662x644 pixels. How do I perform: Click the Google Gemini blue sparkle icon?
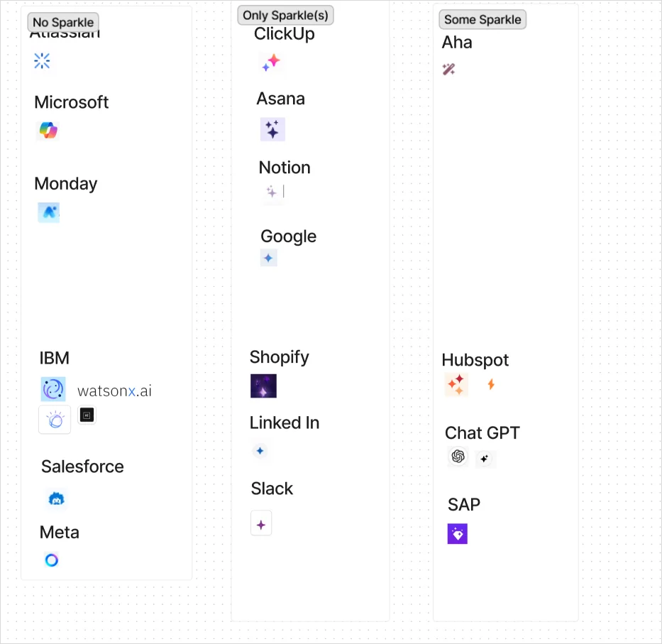click(268, 258)
